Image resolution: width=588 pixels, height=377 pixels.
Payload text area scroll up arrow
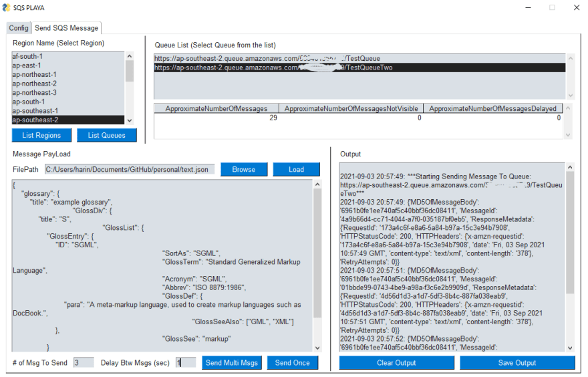pos(317,184)
